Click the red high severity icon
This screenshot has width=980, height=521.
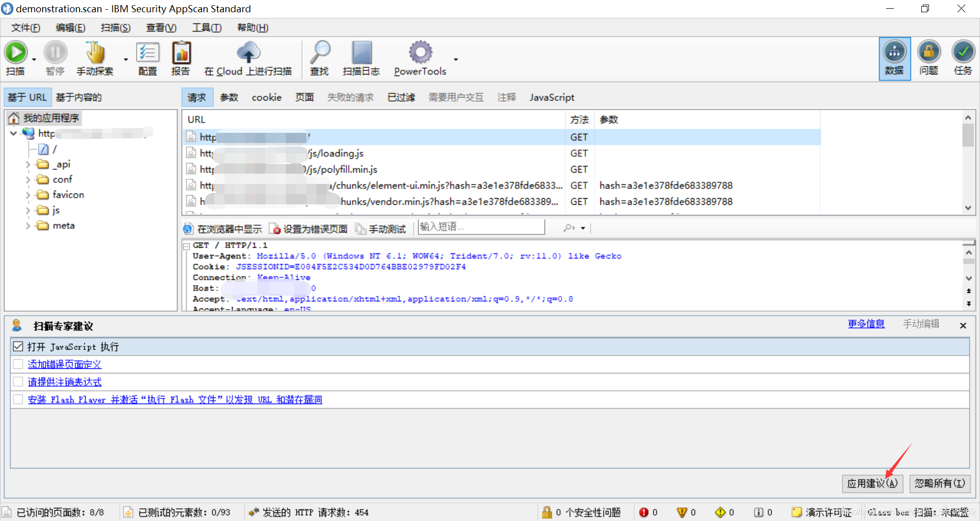644,512
